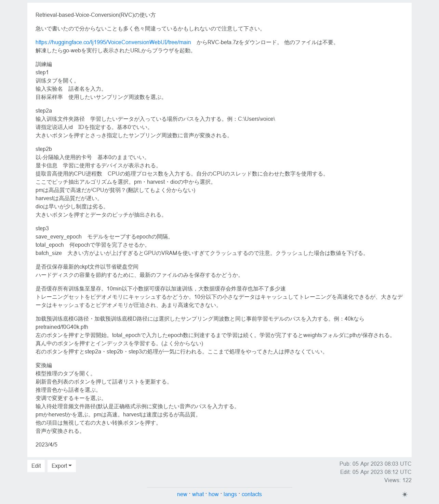The width and height of the screenshot is (439, 504).
Task: Click the Pub date timestamp text
Action: pos(375,464)
